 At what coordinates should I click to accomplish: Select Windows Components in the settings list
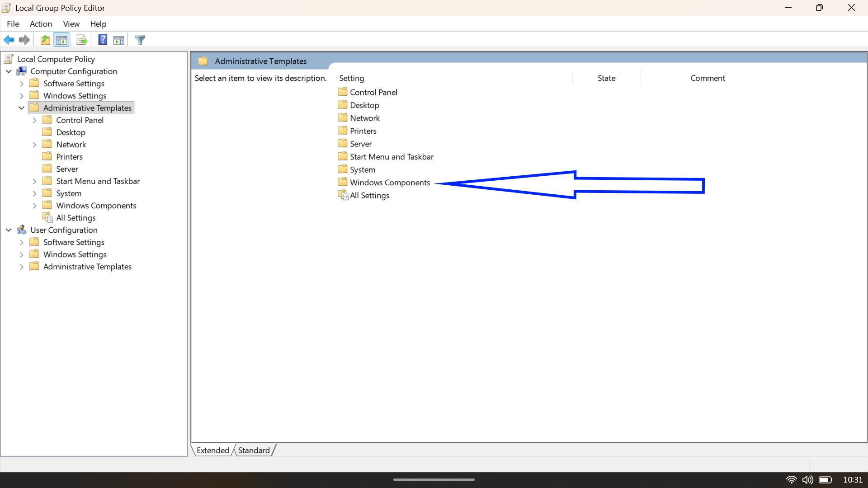click(390, 183)
